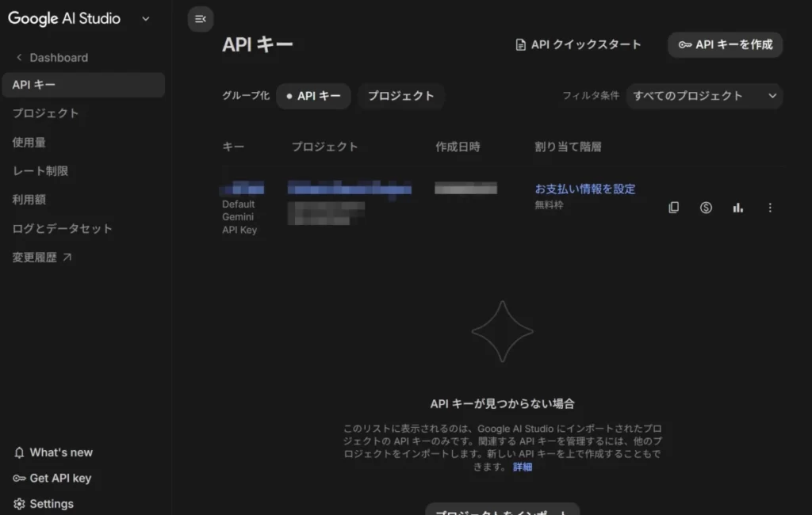Copy the API key to clipboard
Image resolution: width=812 pixels, height=515 pixels.
pyautogui.click(x=673, y=207)
